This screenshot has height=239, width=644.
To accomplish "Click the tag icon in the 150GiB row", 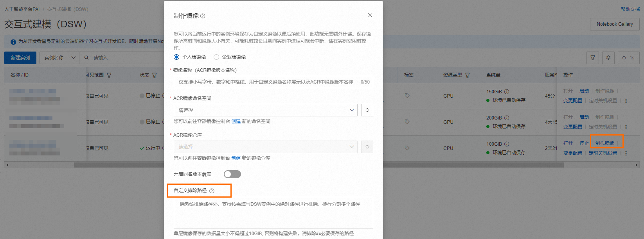I will tap(407, 96).
